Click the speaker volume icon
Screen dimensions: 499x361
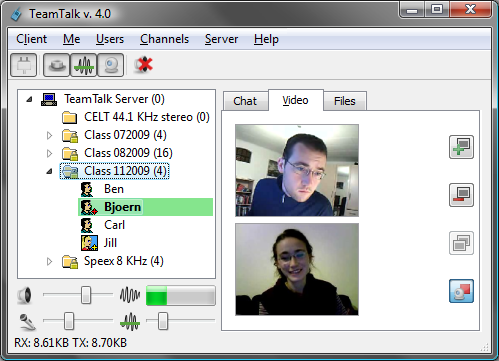(25, 295)
